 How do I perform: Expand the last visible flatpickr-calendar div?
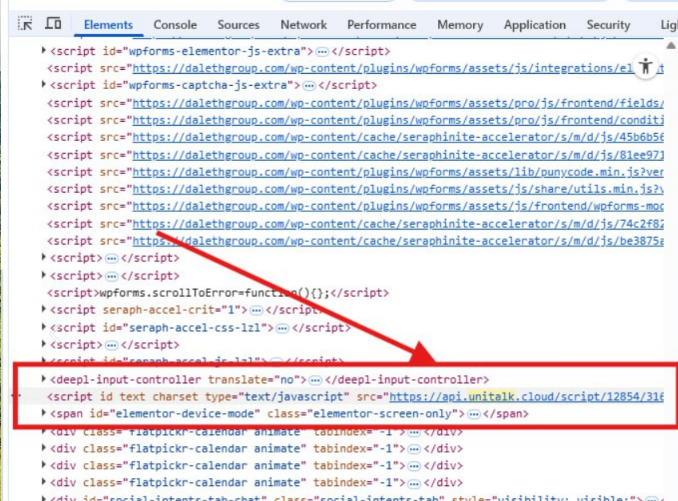44,482
